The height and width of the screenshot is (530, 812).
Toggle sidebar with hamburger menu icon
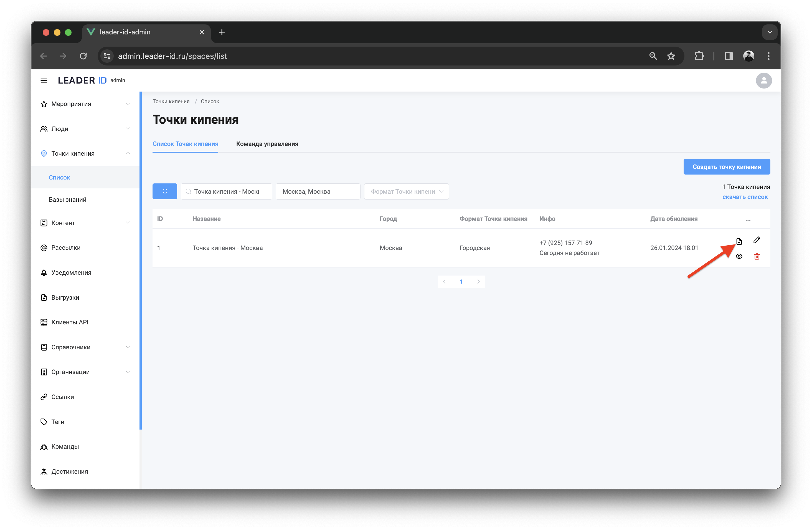coord(44,80)
